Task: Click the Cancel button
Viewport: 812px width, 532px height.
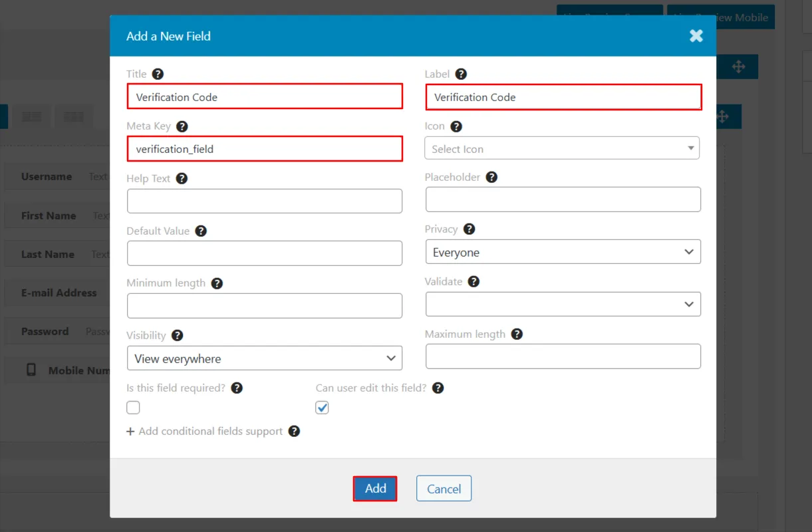Action: pos(444,488)
